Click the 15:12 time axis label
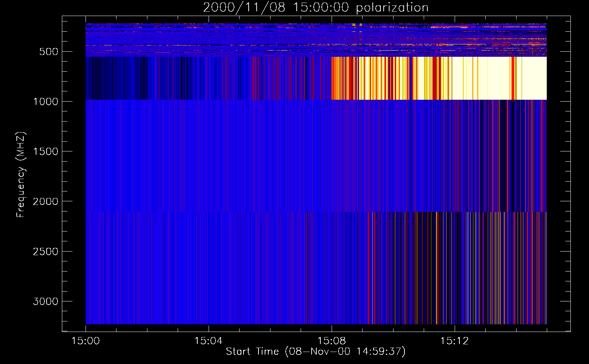This screenshot has height=364, width=589. coord(454,341)
